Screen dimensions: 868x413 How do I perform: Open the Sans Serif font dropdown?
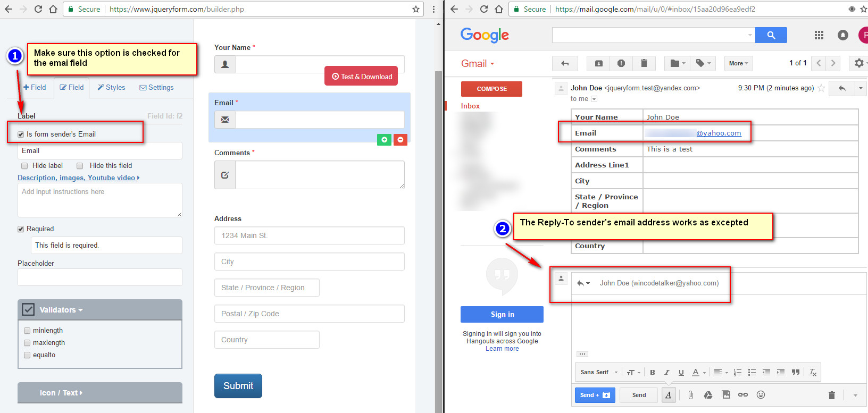tap(599, 373)
